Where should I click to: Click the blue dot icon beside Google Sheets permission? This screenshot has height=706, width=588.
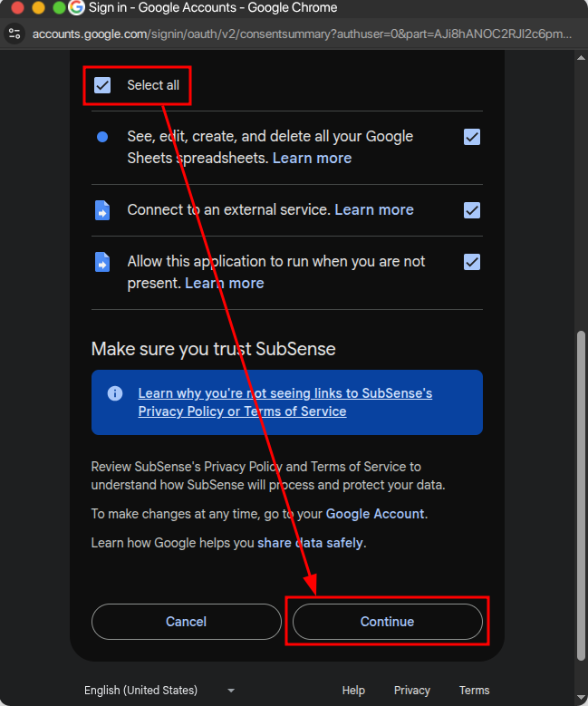click(x=102, y=137)
